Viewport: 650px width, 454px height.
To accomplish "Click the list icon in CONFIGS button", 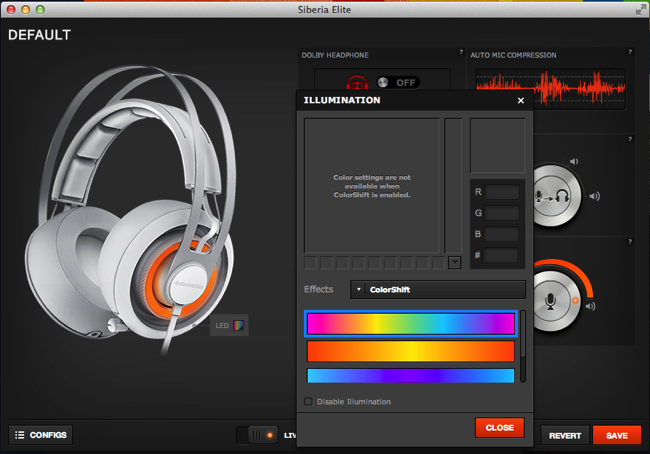I will (x=19, y=435).
